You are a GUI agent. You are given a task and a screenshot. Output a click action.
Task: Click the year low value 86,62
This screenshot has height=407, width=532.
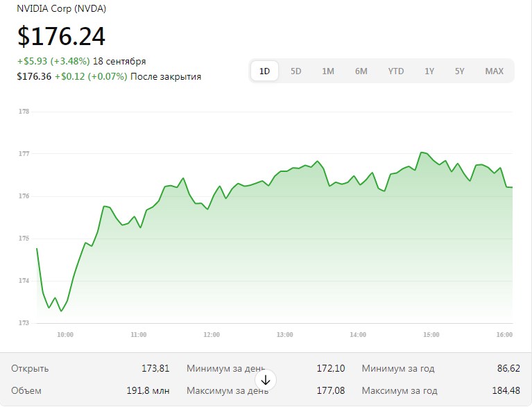click(x=508, y=368)
